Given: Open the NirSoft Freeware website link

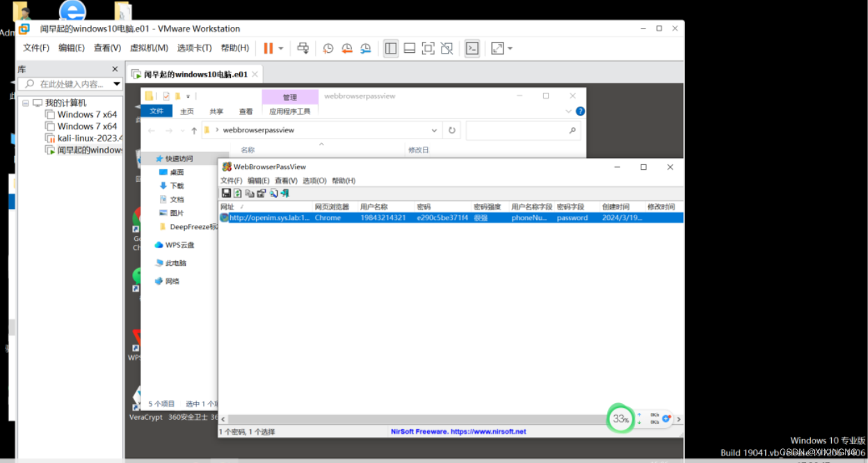Looking at the screenshot, I should pos(458,432).
